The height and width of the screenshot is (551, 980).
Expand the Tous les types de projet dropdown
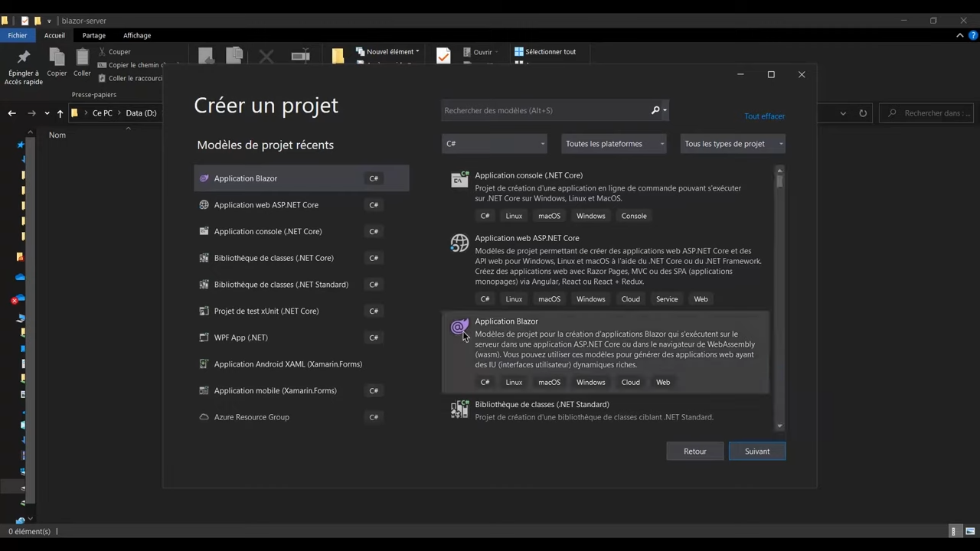[731, 143]
